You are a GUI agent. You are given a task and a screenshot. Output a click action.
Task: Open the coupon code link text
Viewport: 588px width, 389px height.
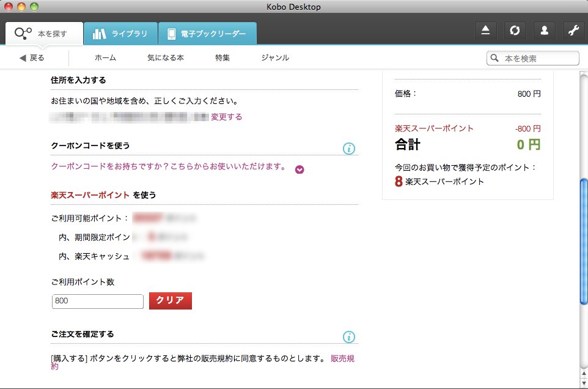[169, 166]
